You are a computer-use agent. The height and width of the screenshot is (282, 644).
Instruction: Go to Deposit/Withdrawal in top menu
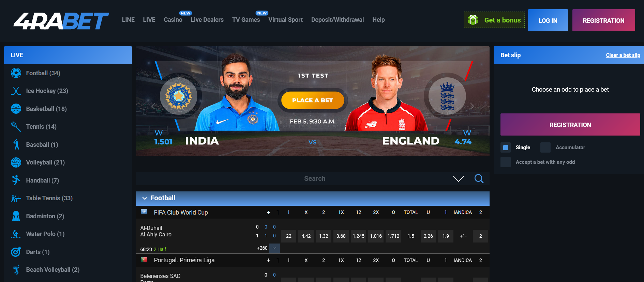(337, 20)
